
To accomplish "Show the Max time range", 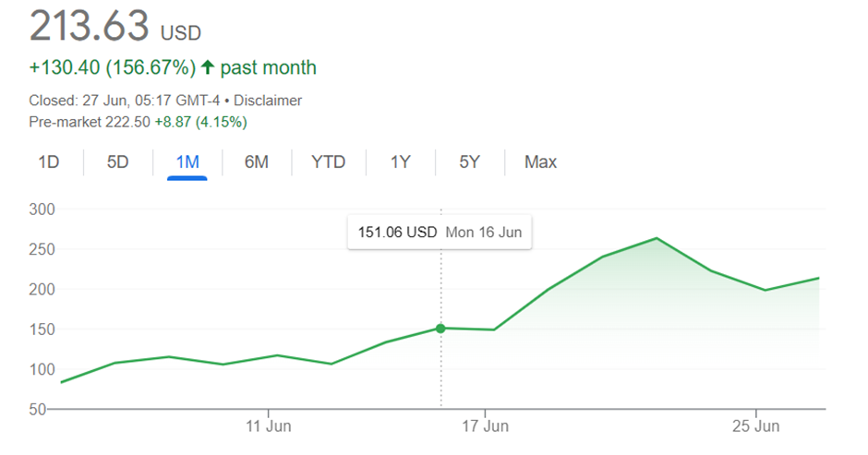I will (x=540, y=162).
